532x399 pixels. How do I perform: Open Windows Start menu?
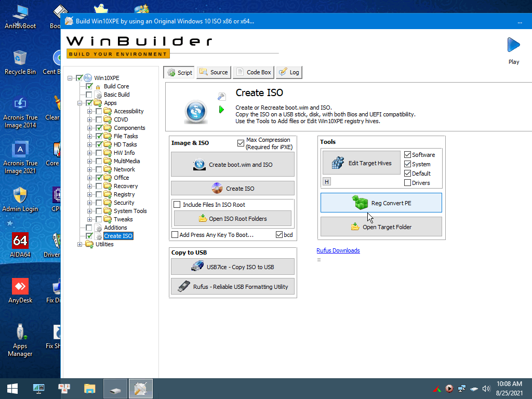pos(12,389)
